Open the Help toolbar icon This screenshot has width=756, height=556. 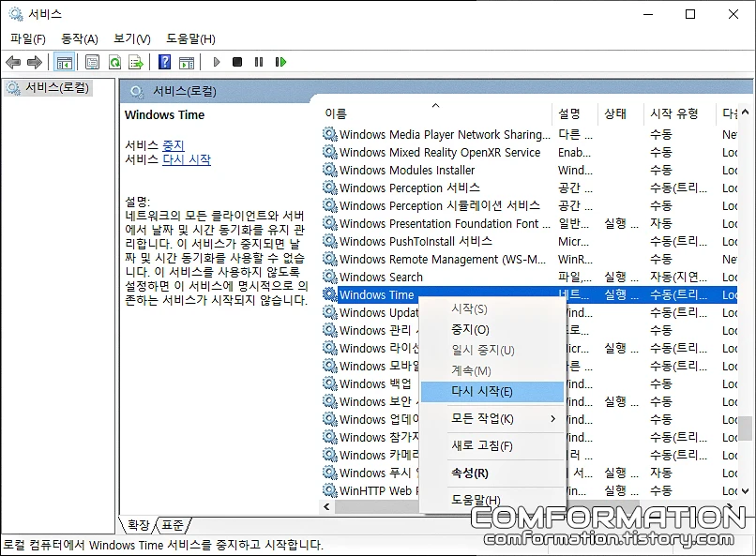[164, 62]
